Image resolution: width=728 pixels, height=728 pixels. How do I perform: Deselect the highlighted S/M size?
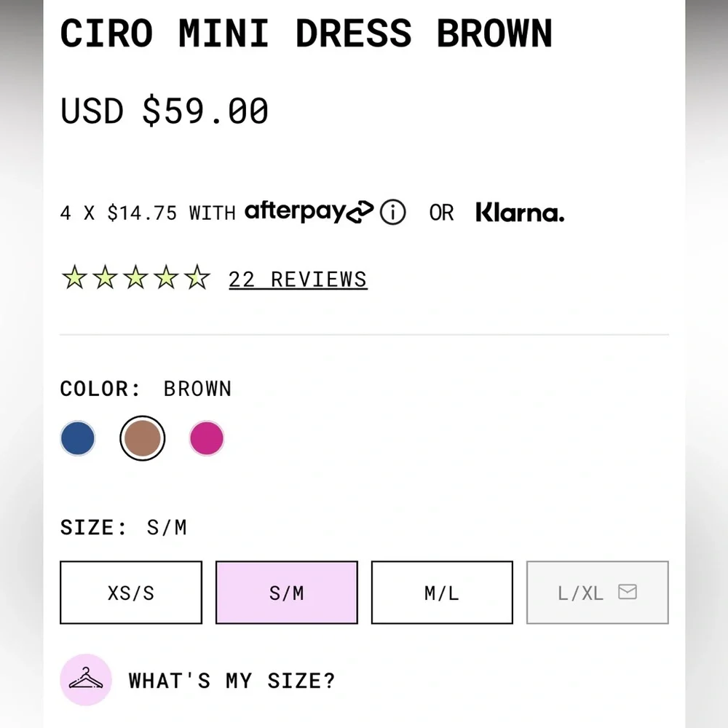pyautogui.click(x=286, y=593)
